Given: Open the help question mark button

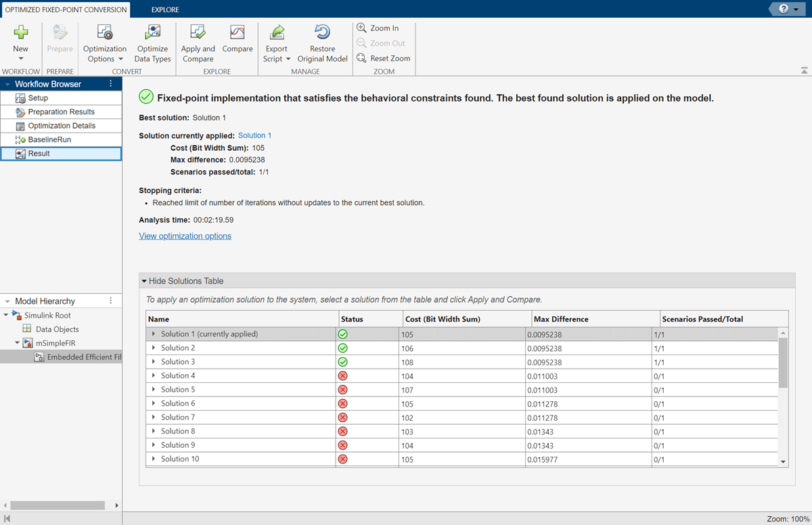Looking at the screenshot, I should 784,9.
